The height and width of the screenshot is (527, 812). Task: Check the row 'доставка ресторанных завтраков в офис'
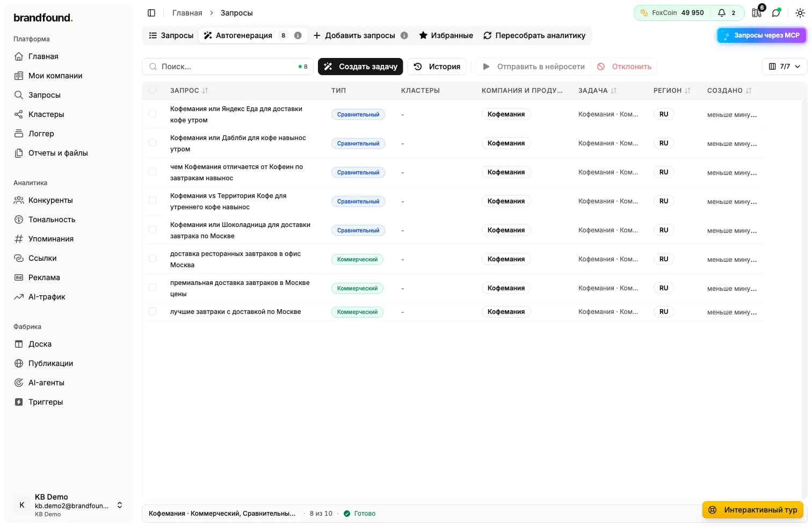(153, 259)
